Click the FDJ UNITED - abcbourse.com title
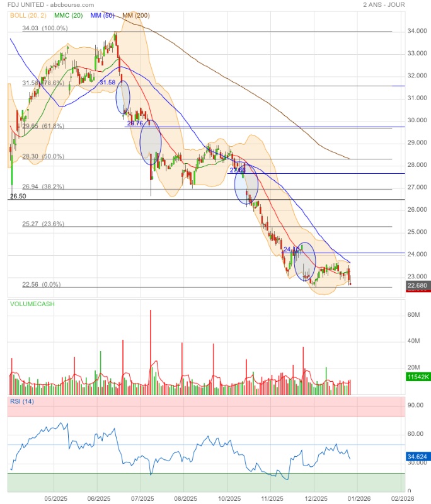The height and width of the screenshot is (504, 431). pos(51,5)
